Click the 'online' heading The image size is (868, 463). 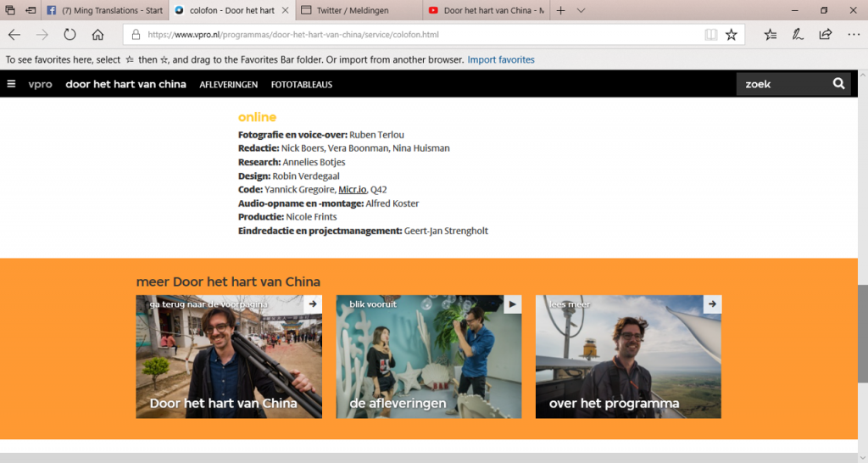[x=257, y=117]
